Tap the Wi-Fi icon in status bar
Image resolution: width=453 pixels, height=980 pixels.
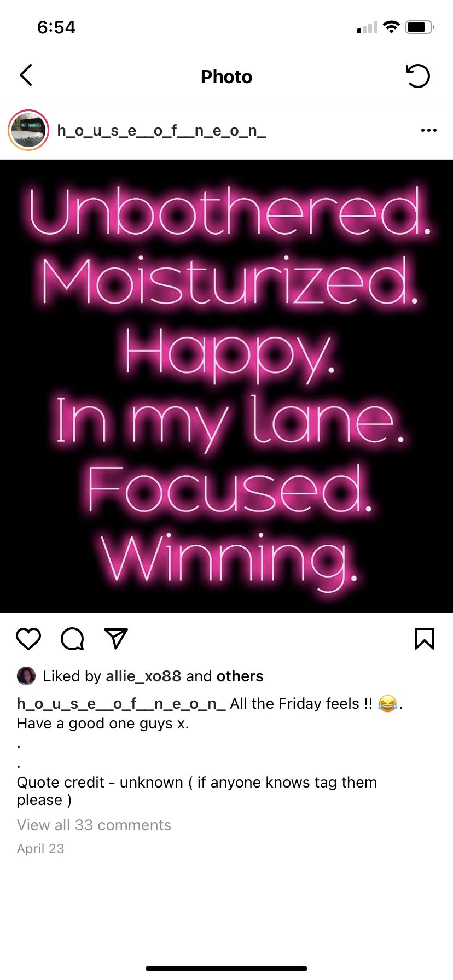point(391,27)
